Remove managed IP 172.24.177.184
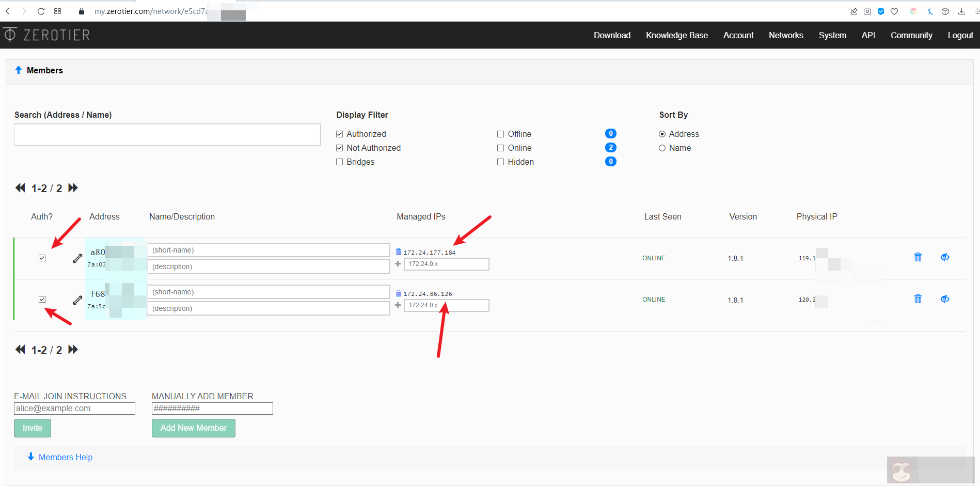This screenshot has width=980, height=486. (x=398, y=252)
